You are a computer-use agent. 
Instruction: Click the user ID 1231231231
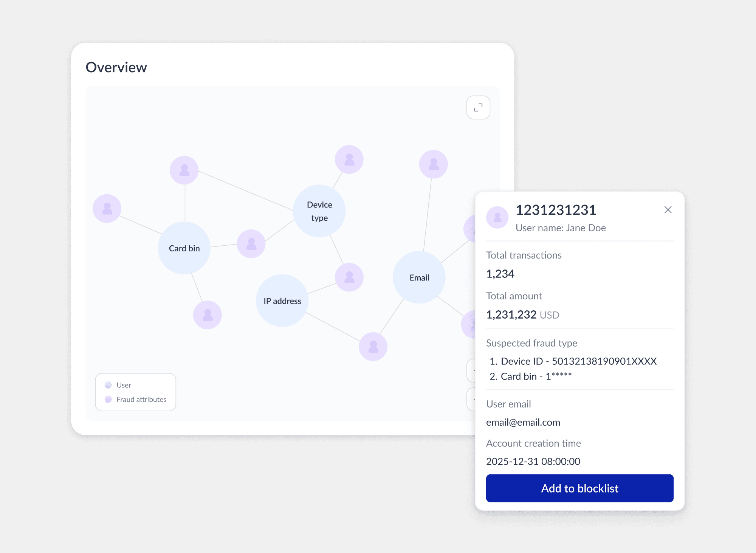click(x=556, y=210)
